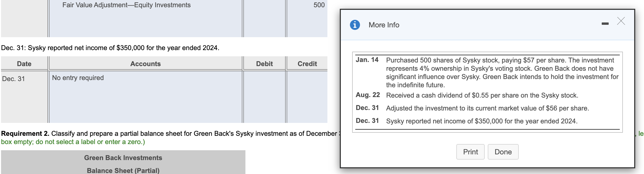The height and width of the screenshot is (174, 644).
Task: Click the Green Back Investments balance sheet header
Action: (123, 158)
